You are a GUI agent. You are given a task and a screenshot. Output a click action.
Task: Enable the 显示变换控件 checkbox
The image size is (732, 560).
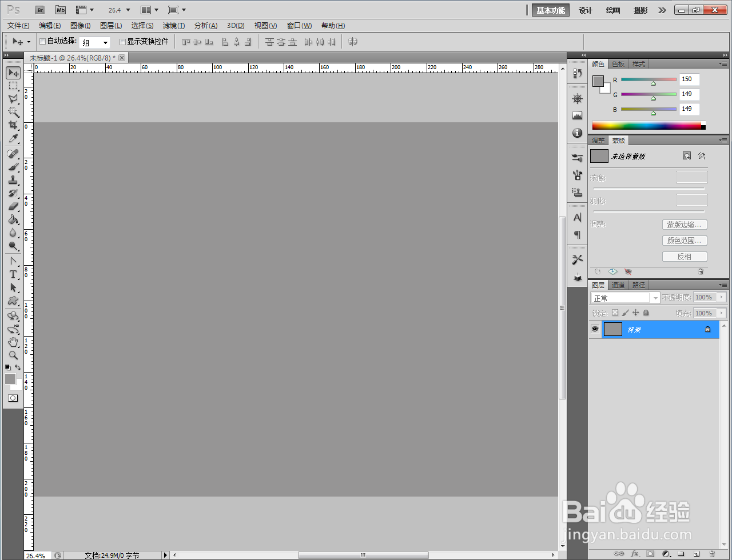coord(122,42)
